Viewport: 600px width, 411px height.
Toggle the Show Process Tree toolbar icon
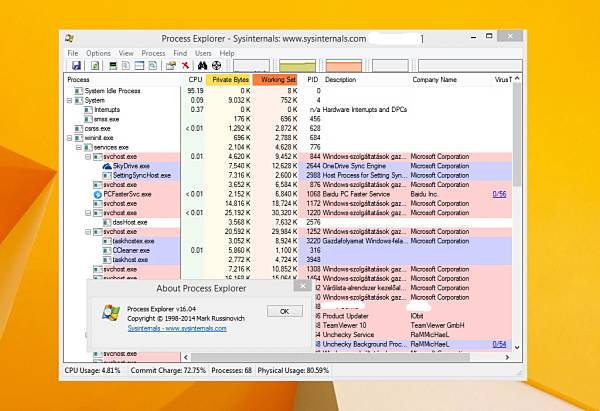(x=126, y=65)
